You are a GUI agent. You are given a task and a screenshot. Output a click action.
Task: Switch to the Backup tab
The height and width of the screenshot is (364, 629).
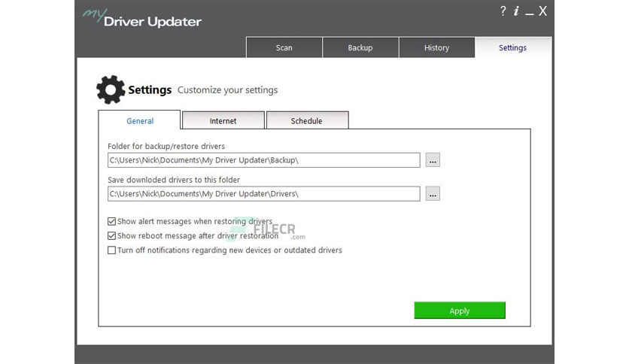point(360,47)
